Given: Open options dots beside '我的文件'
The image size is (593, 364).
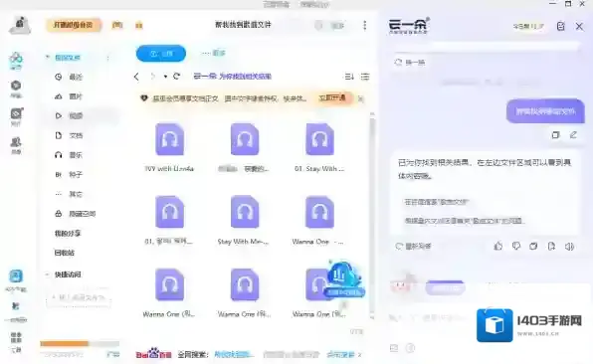Looking at the screenshot, I should pyautogui.click(x=108, y=58).
